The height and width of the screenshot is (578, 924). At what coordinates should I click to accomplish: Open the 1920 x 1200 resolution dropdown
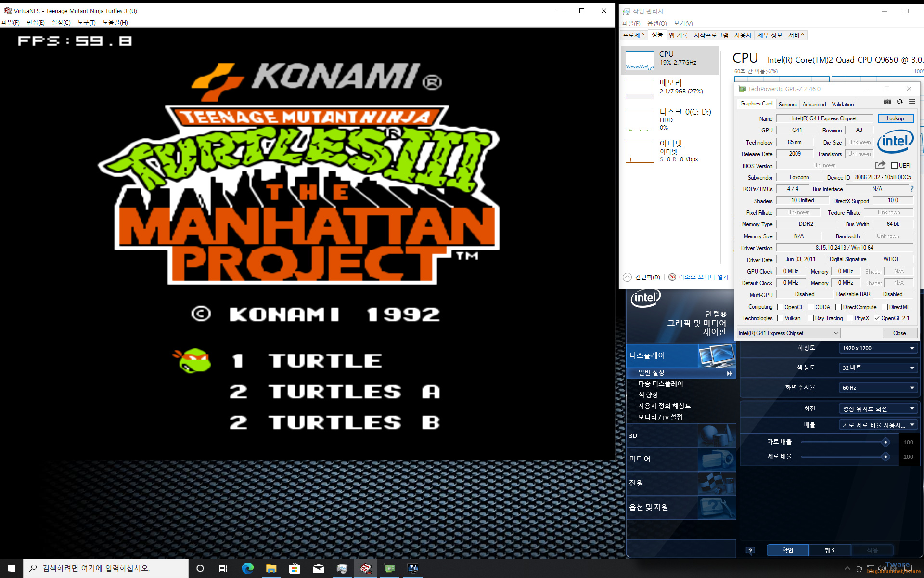tap(878, 348)
